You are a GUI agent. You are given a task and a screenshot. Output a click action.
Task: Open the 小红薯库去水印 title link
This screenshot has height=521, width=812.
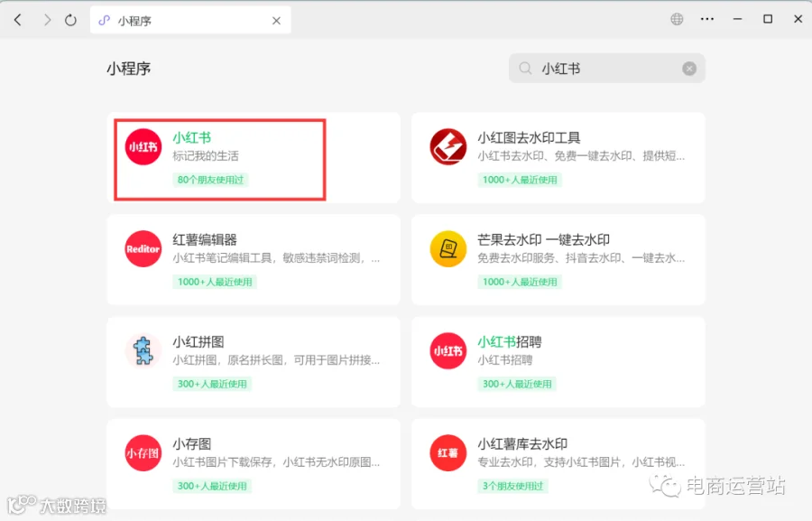click(x=522, y=443)
